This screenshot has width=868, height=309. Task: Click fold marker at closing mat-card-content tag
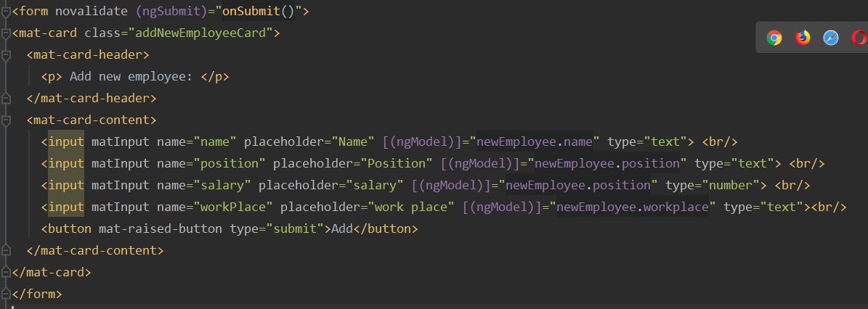click(6, 250)
